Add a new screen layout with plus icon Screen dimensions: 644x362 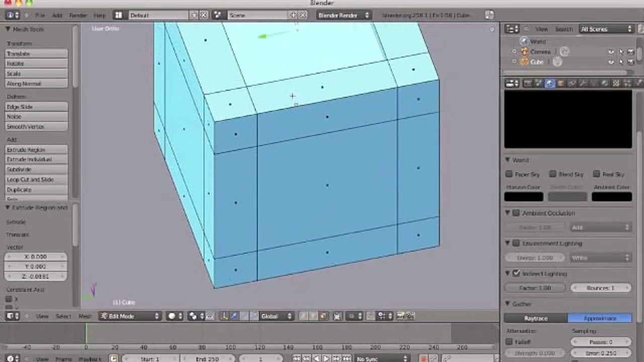[194, 16]
